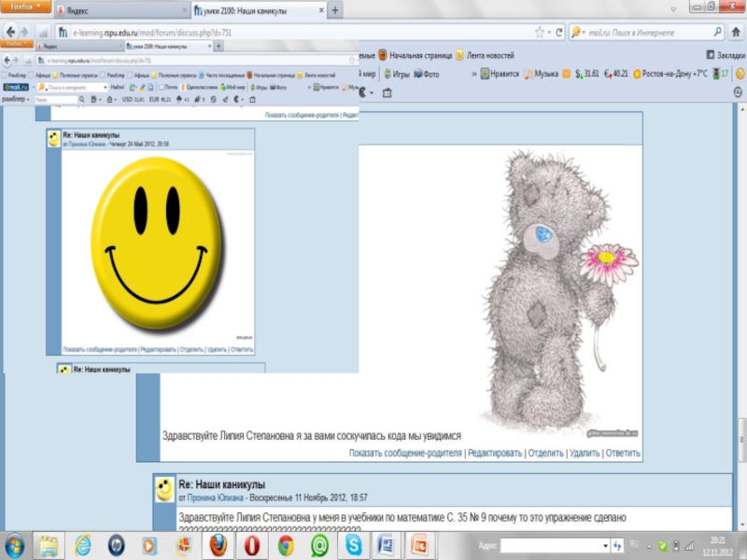Screen dimensions: 747x560
Task: Open Google Chrome from the taskbar
Action: pyautogui.click(x=286, y=544)
